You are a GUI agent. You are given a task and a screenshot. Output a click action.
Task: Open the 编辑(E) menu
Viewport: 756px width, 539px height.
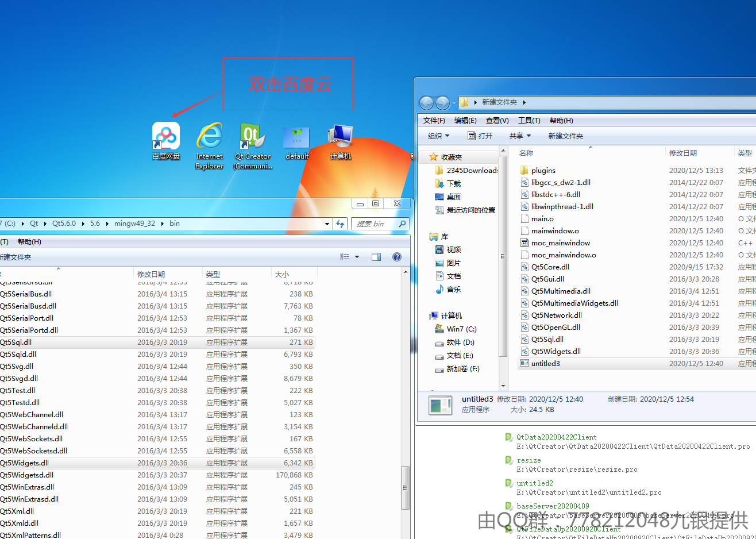coord(465,121)
